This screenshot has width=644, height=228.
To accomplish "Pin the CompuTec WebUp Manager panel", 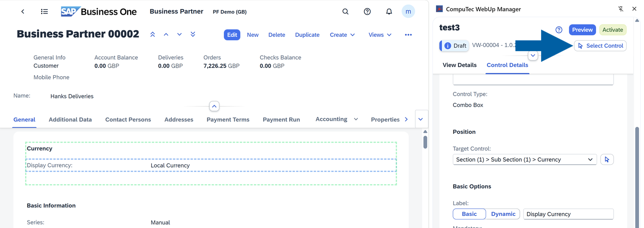I will 621,9.
